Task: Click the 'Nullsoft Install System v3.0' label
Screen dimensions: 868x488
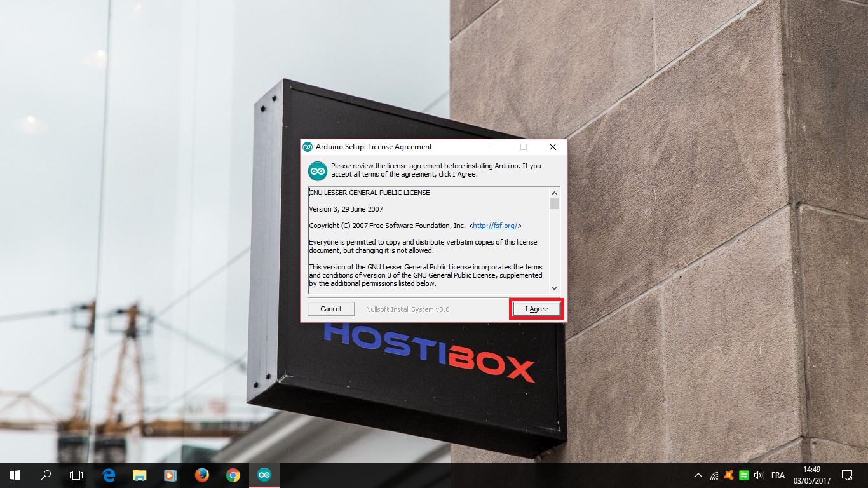Action: [x=407, y=309]
